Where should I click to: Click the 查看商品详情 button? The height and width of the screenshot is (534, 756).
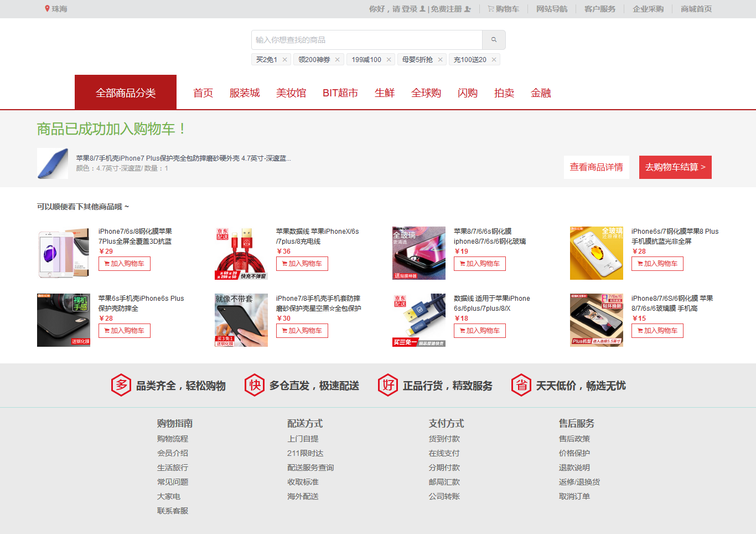[597, 167]
